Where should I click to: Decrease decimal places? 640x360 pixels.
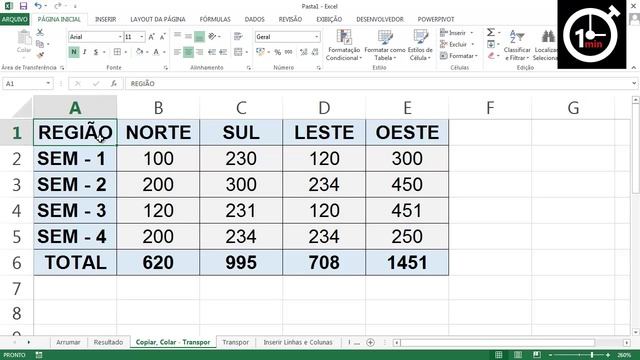coord(315,52)
